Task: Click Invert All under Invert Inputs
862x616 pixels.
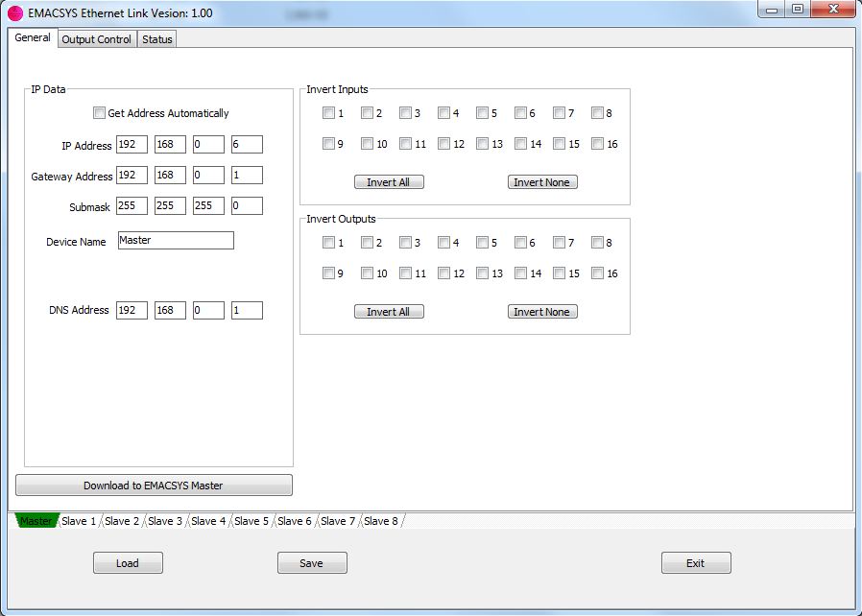Action: [x=389, y=182]
